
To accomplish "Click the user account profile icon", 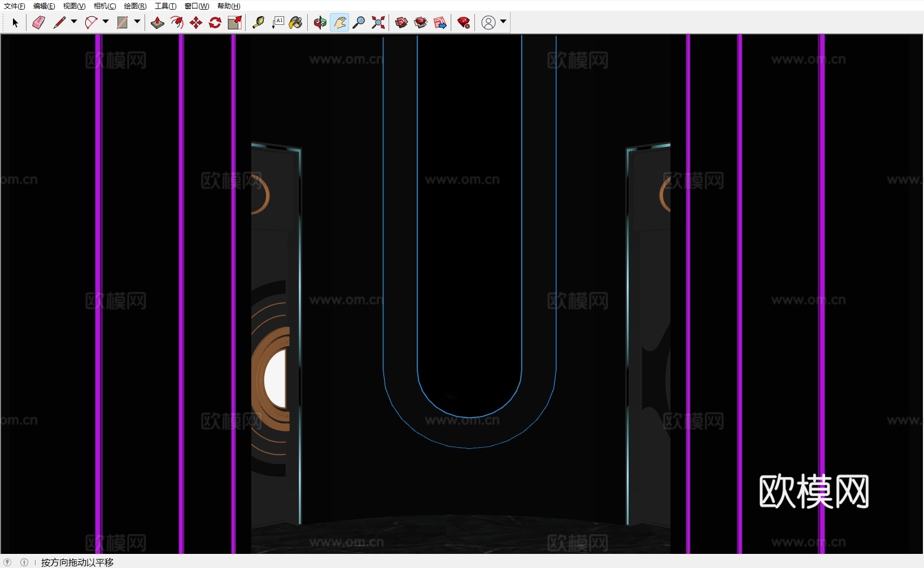I will [489, 23].
